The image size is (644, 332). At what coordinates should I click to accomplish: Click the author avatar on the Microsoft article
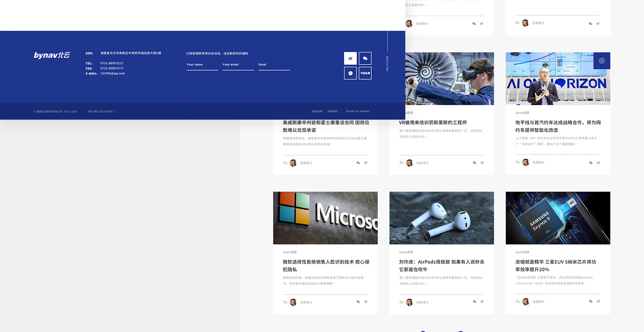[x=293, y=302]
